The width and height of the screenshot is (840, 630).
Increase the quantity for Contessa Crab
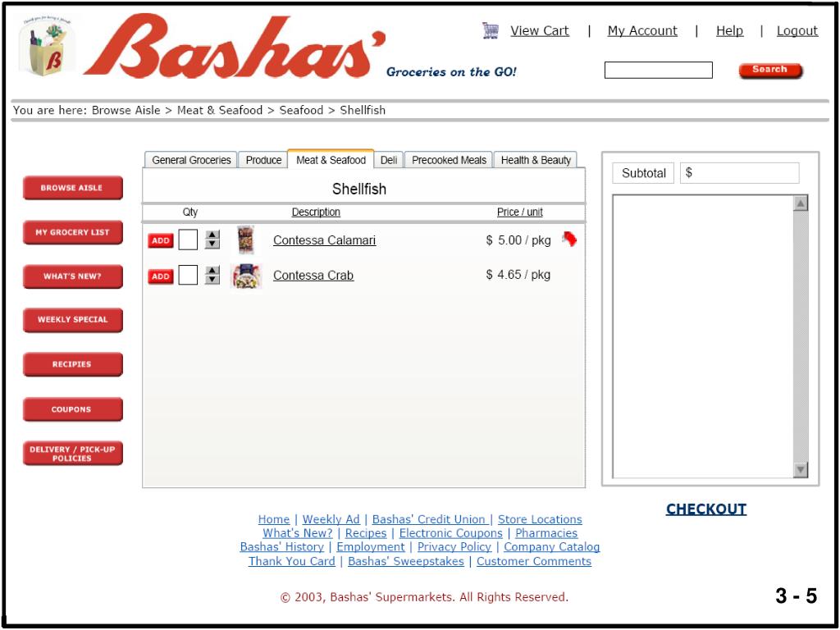click(212, 271)
